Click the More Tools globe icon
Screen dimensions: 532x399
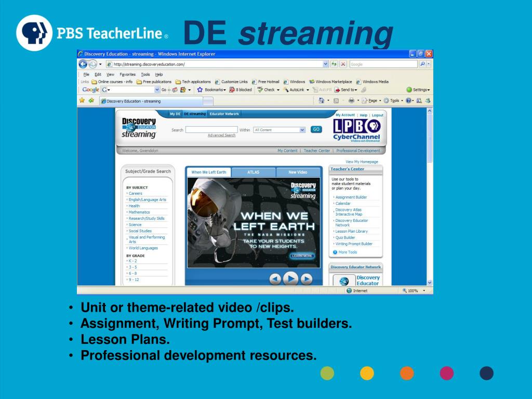tap(335, 252)
